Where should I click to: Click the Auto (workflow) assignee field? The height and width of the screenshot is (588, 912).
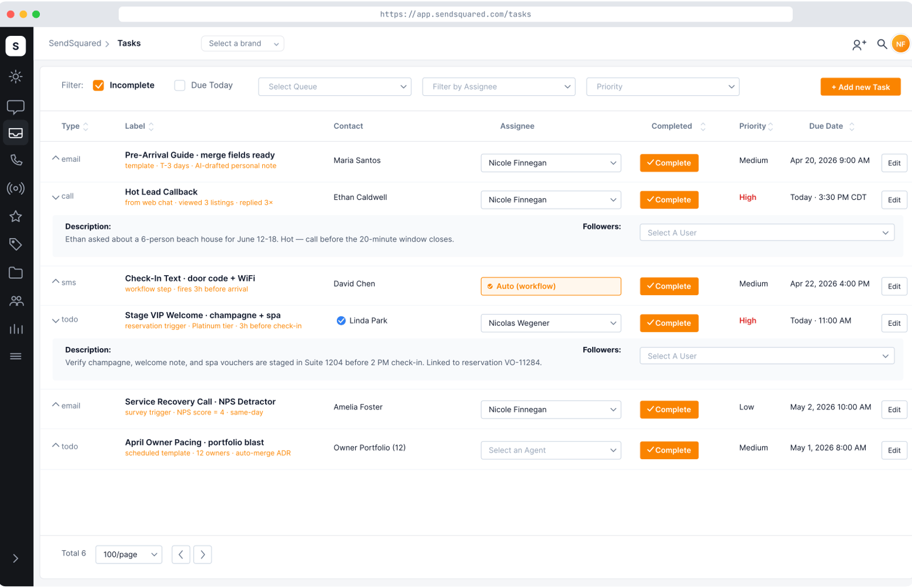(x=551, y=287)
